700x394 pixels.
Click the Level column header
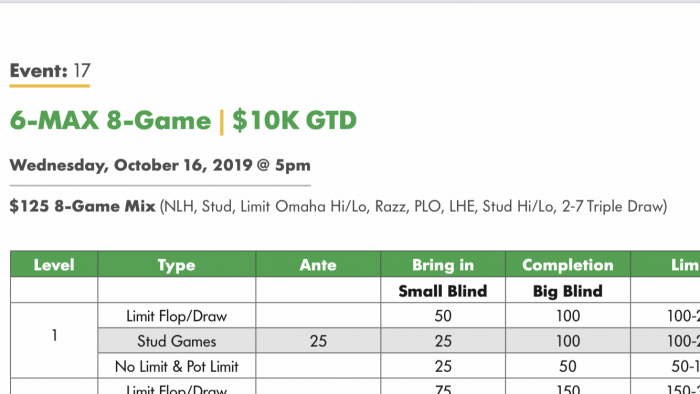point(54,265)
